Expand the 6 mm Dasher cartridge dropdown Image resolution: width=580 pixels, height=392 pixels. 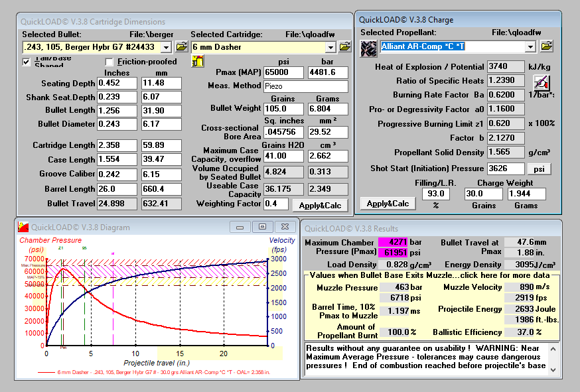330,47
